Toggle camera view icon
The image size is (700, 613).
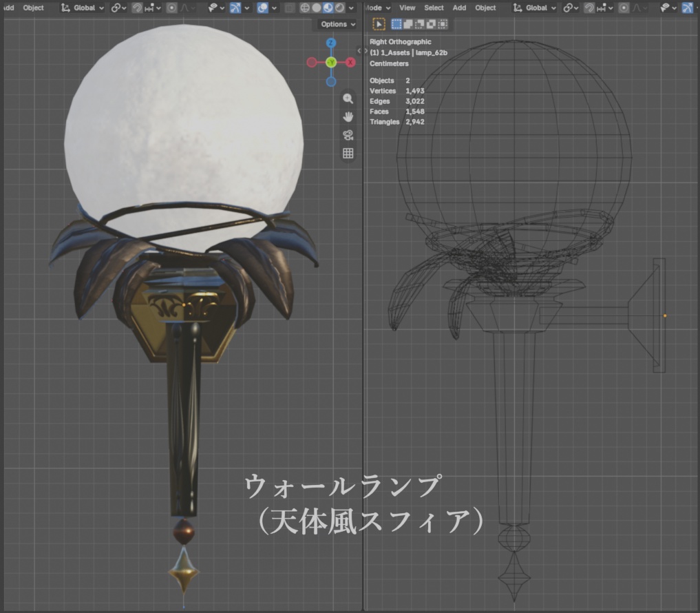click(x=348, y=135)
